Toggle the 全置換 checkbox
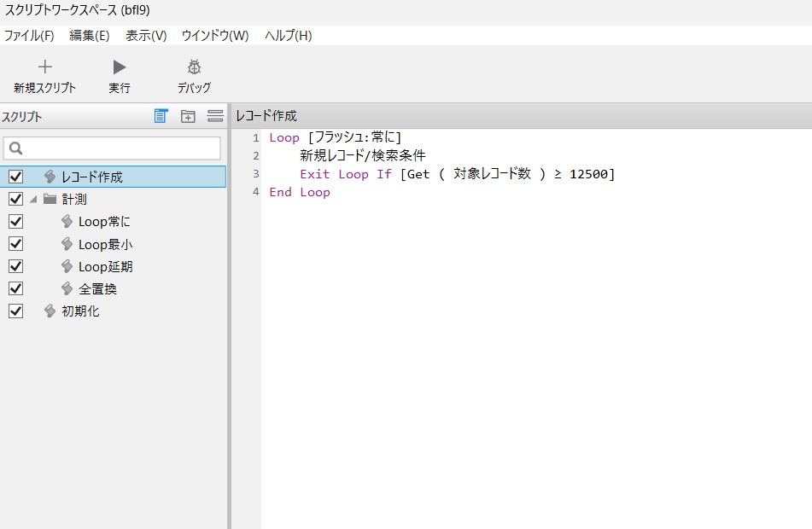The height and width of the screenshot is (529, 812). (x=16, y=288)
